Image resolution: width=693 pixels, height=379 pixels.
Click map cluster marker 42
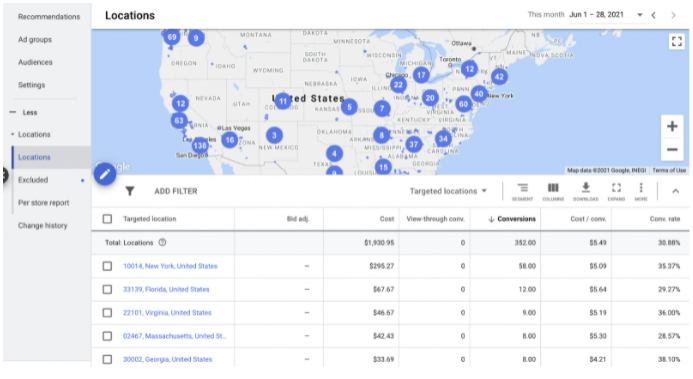(x=499, y=77)
